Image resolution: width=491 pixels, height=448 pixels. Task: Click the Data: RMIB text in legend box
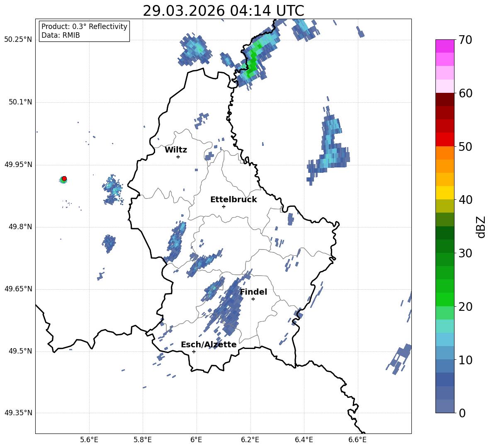pos(61,36)
